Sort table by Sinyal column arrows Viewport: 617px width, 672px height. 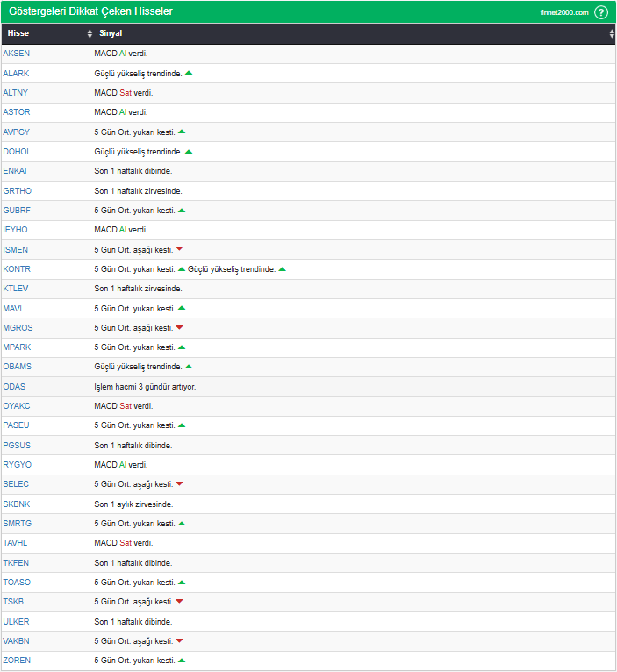coord(612,33)
